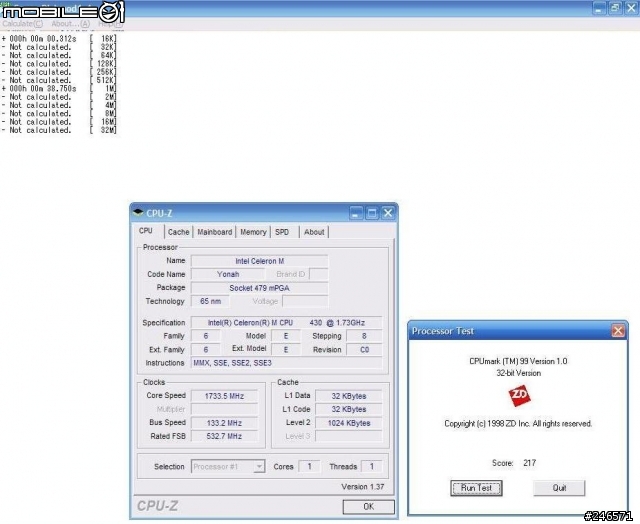Click OK button in CPU-Z window
640x524 pixels.
pyautogui.click(x=369, y=506)
